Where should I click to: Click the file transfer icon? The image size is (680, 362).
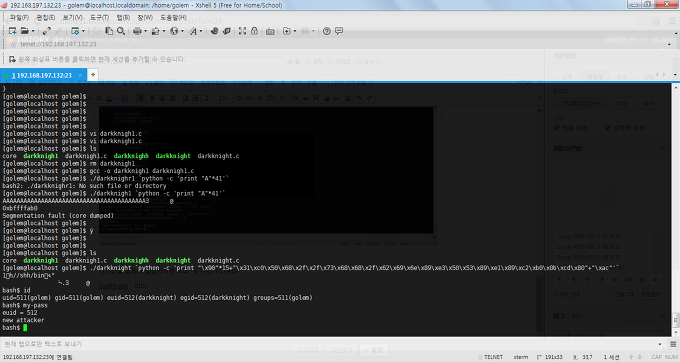(155, 31)
